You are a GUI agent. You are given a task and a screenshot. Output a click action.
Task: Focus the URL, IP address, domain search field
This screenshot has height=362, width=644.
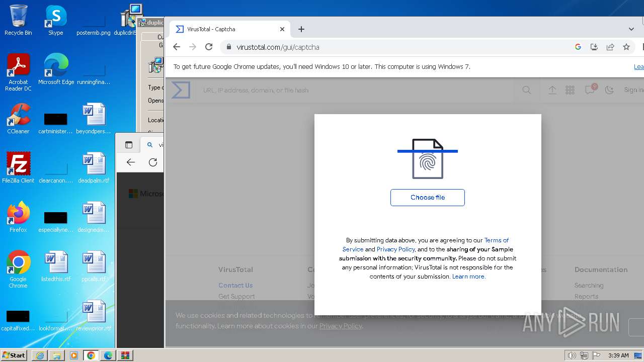point(354,90)
